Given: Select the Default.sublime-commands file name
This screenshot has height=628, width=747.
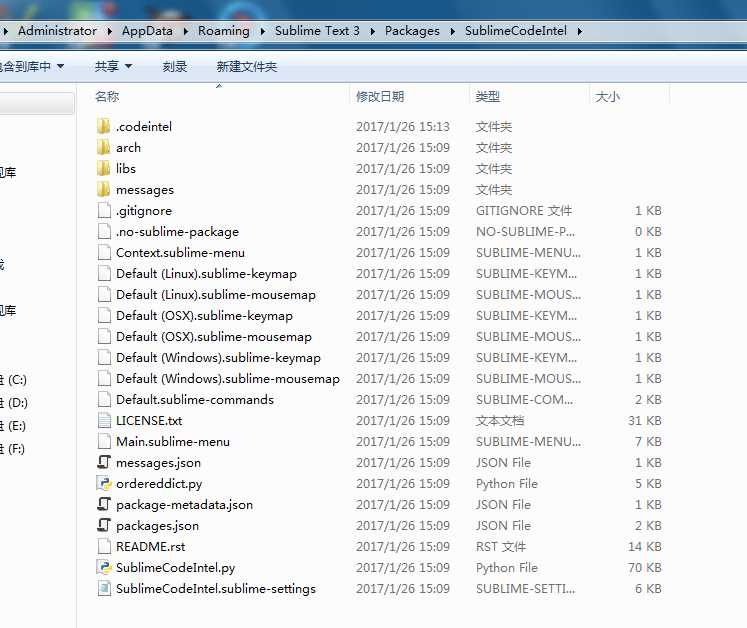Looking at the screenshot, I should pos(195,399).
